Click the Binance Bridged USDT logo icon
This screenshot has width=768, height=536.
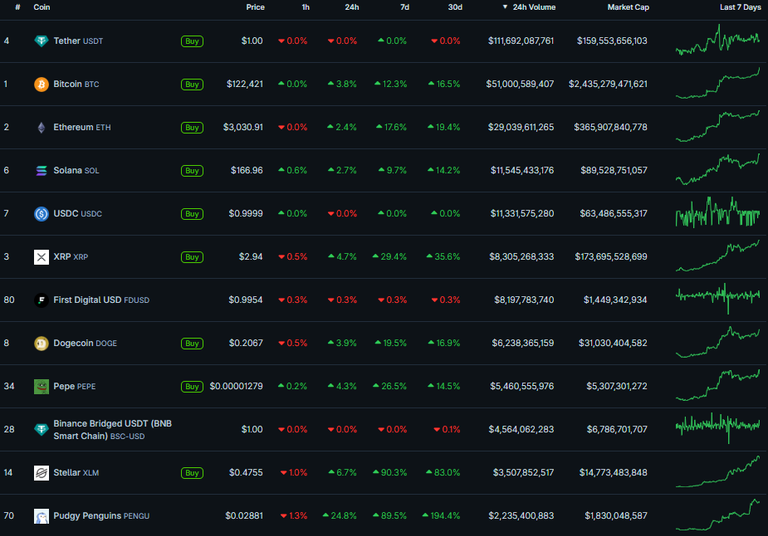pyautogui.click(x=41, y=430)
